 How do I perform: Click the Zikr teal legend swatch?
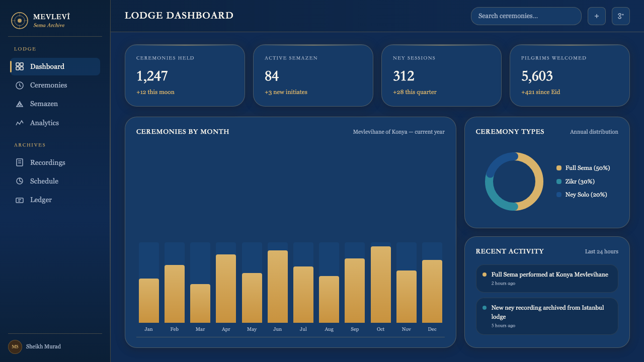click(x=559, y=182)
